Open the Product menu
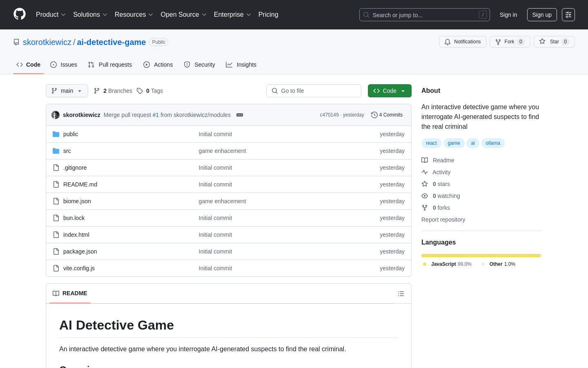This screenshot has height=368, width=588. (51, 15)
